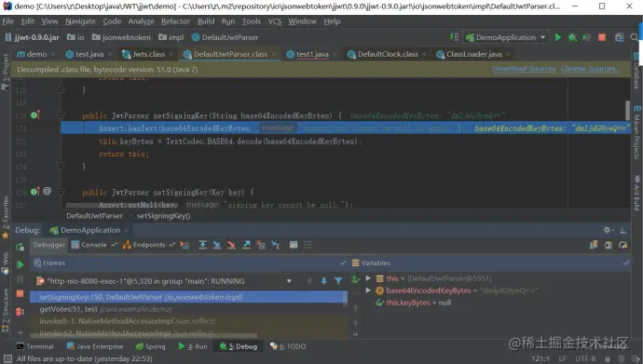Collapse setSigningKey(Key) method fold marker

[61, 192]
